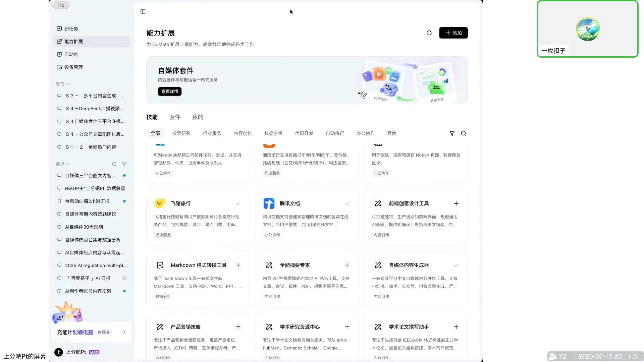The width and height of the screenshot is (644, 362).
Task: Expand the 充能计划领电脑 banner arrow
Action: point(124,332)
